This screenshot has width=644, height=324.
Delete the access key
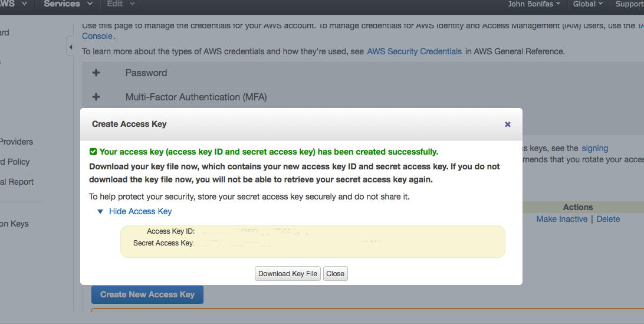(x=608, y=219)
